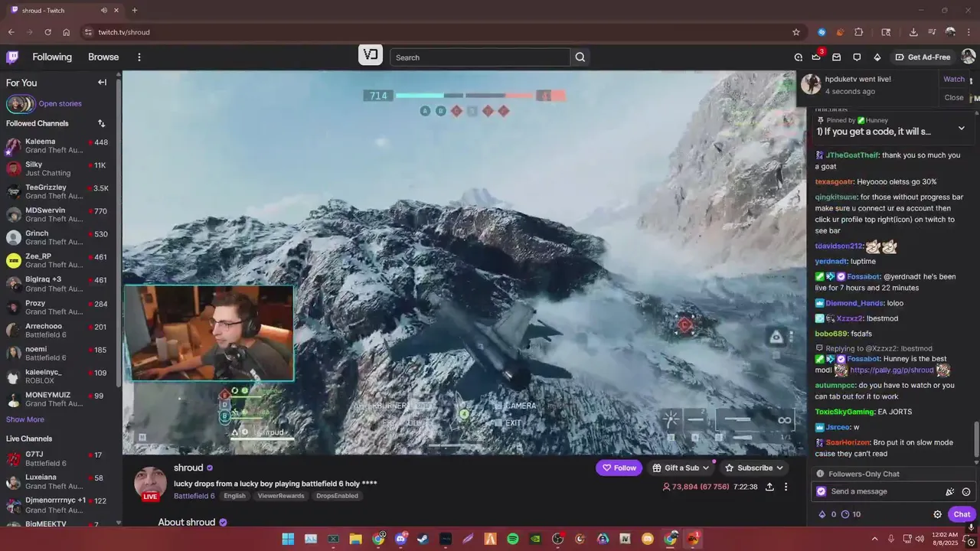Sort Followed Channels list
This screenshot has width=980, height=551.
pos(101,123)
